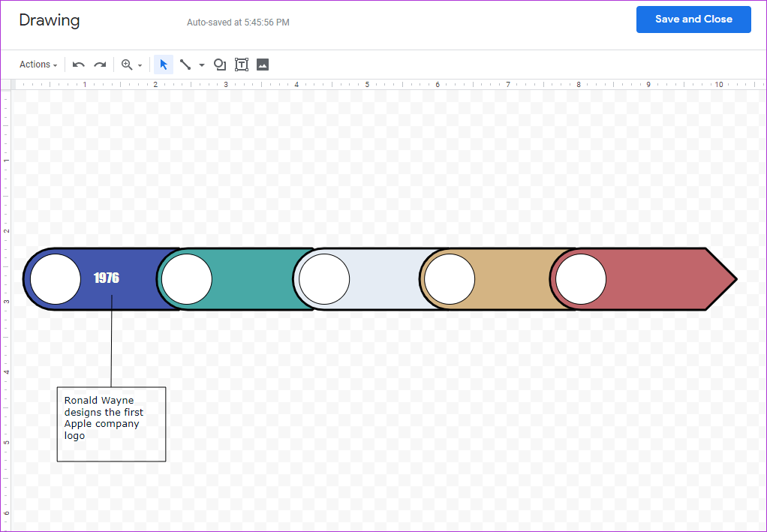This screenshot has width=767, height=532.
Task: Expand the zoom level dropdown arrow
Action: pos(140,65)
